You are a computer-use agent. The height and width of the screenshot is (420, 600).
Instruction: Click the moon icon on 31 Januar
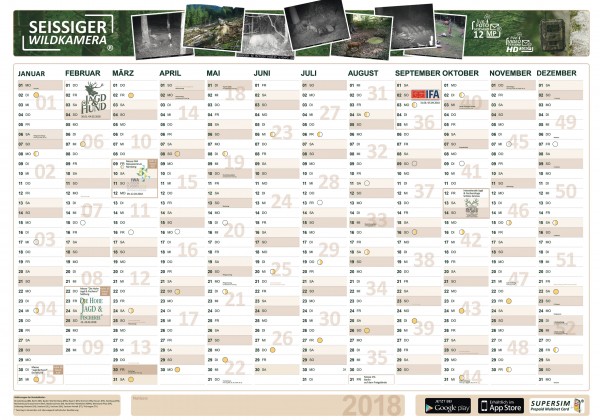[36, 379]
